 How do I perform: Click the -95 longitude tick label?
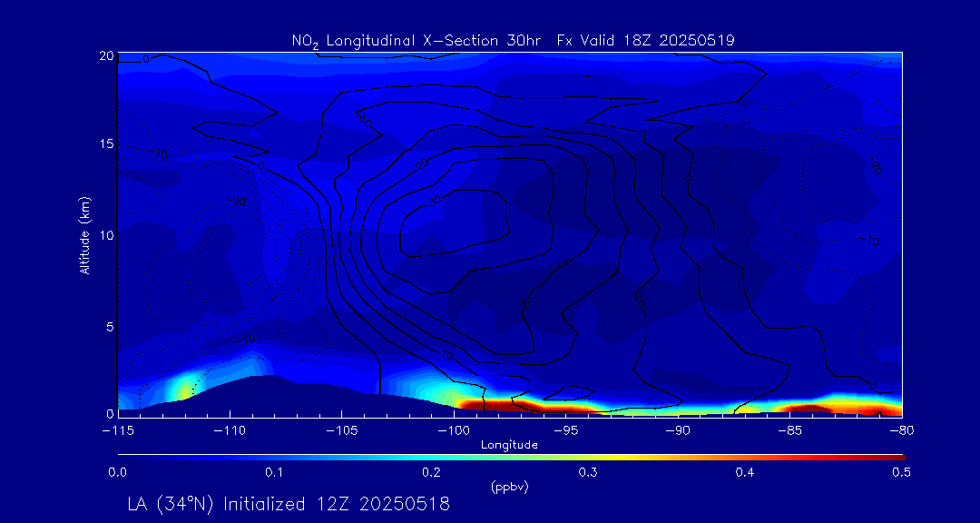click(x=565, y=431)
